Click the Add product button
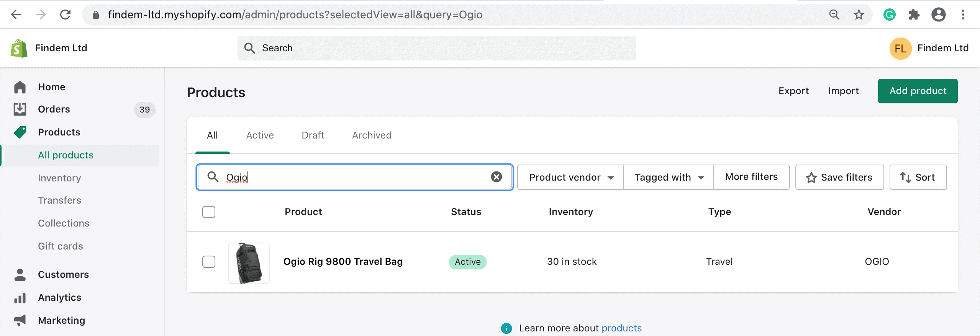 pos(918,91)
